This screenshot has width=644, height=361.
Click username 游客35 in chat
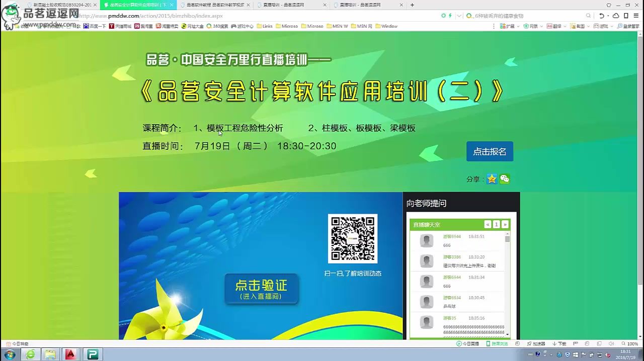tap(449, 318)
